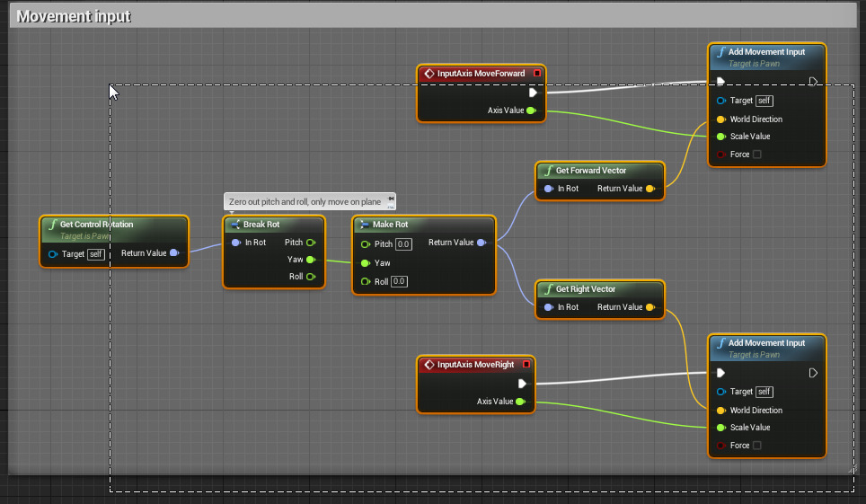Click the red delegate pin on InputAxis MoveRight

coord(526,365)
